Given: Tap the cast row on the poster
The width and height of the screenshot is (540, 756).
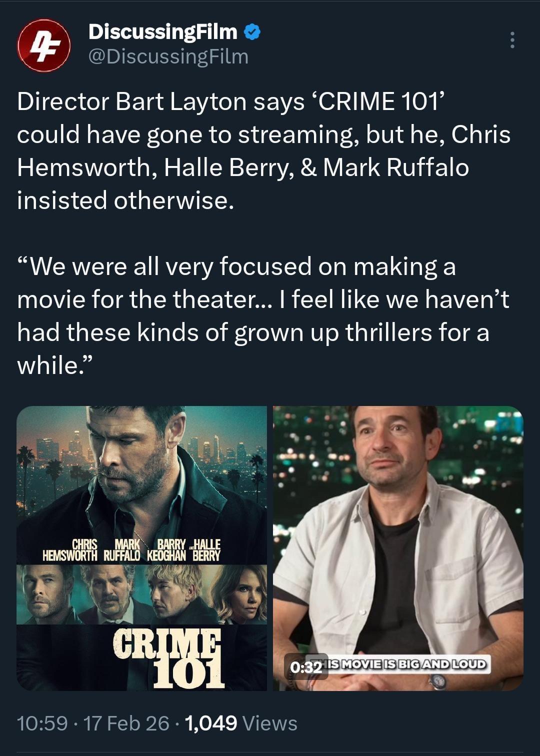Looking at the screenshot, I should point(141,594).
